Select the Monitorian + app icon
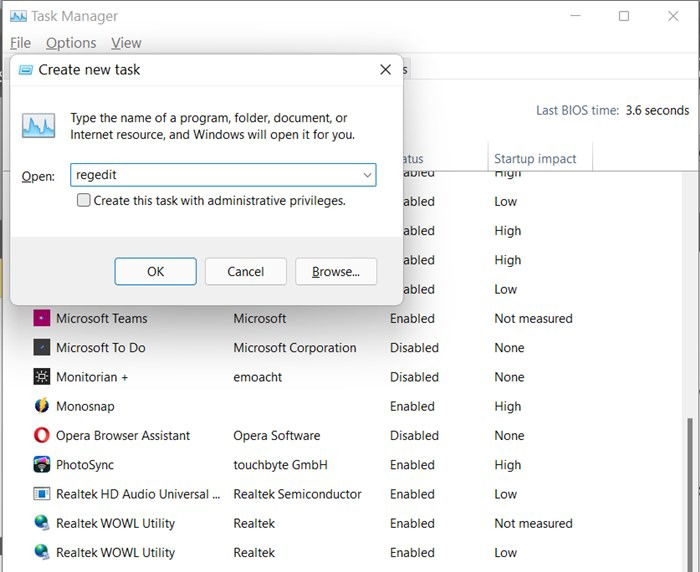This screenshot has width=700, height=572. point(42,377)
